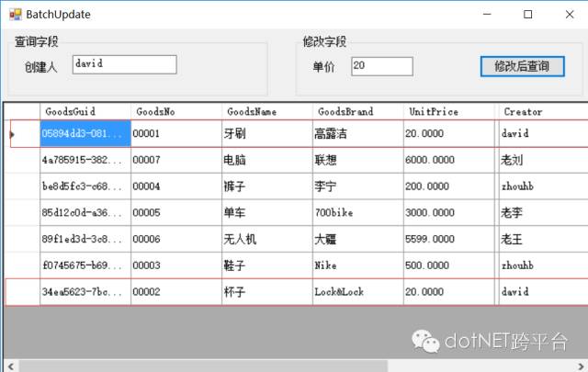Select the cell be8d5fc3-c68...
588x372 pixels.
coord(85,186)
